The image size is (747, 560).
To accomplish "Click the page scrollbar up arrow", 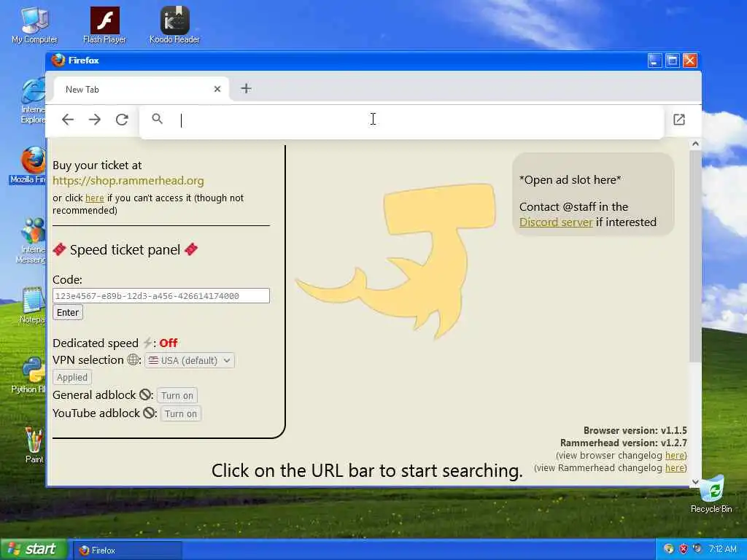I will point(695,144).
